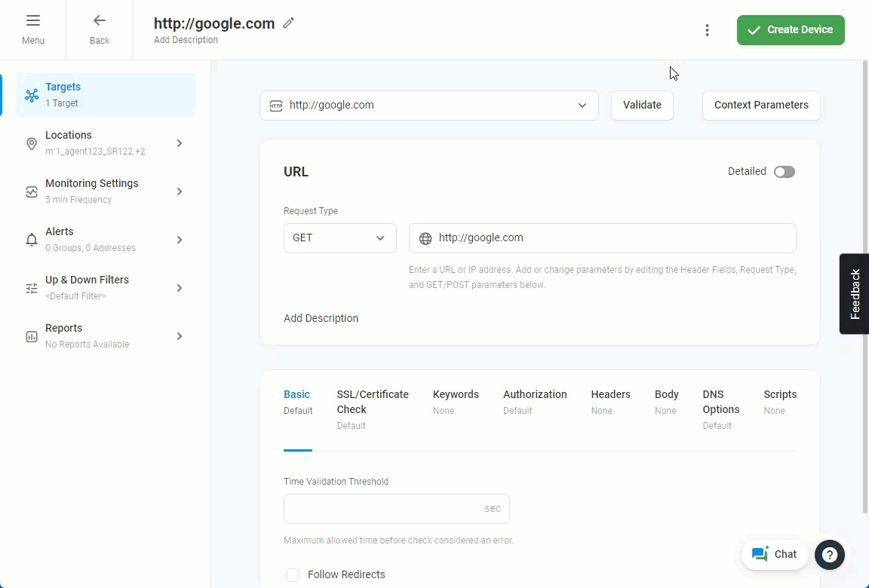
Task: Open the three-dot more options menu
Action: point(707,30)
